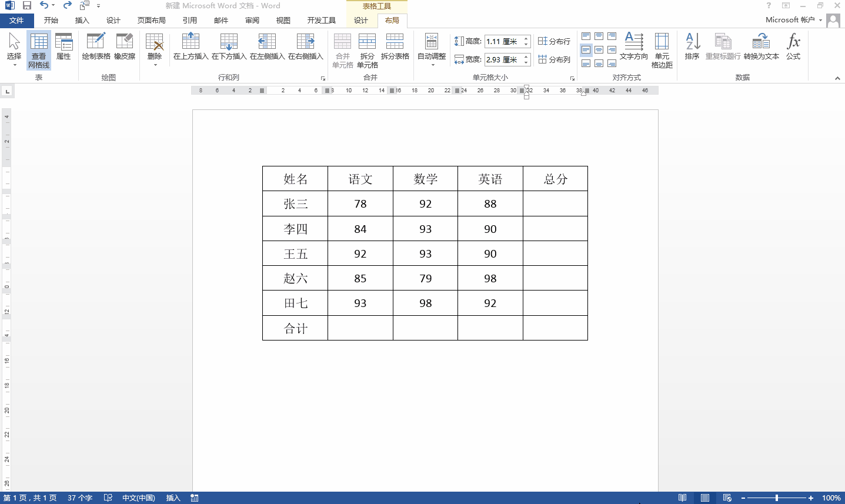Click 在右侧插入 to add column
This screenshot has height=504, width=845.
306,47
